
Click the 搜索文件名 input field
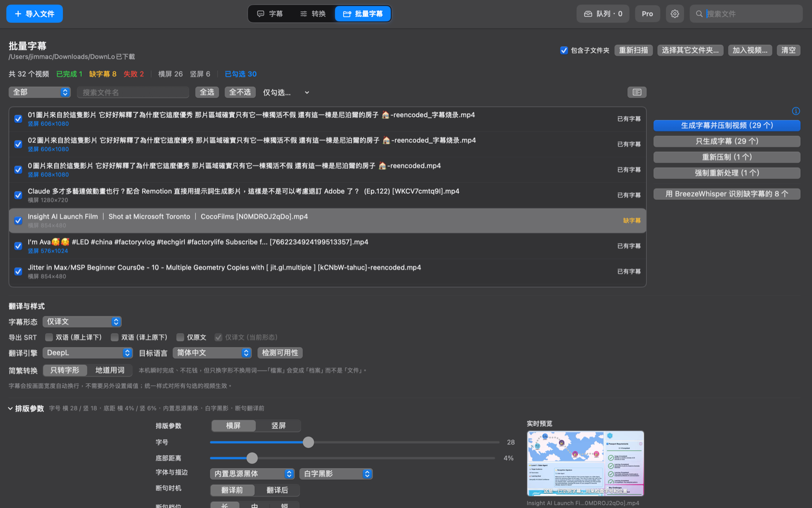tap(133, 92)
